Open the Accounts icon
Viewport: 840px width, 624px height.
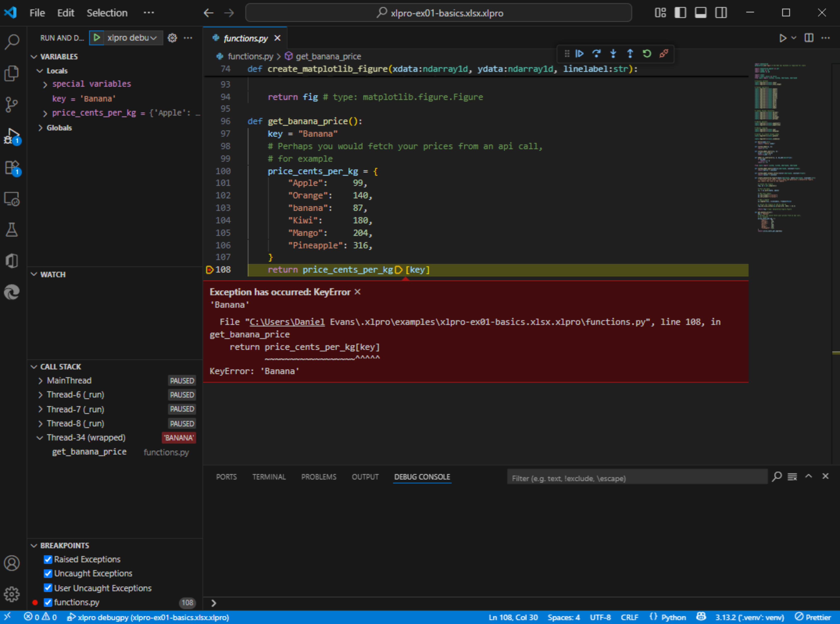(x=12, y=563)
